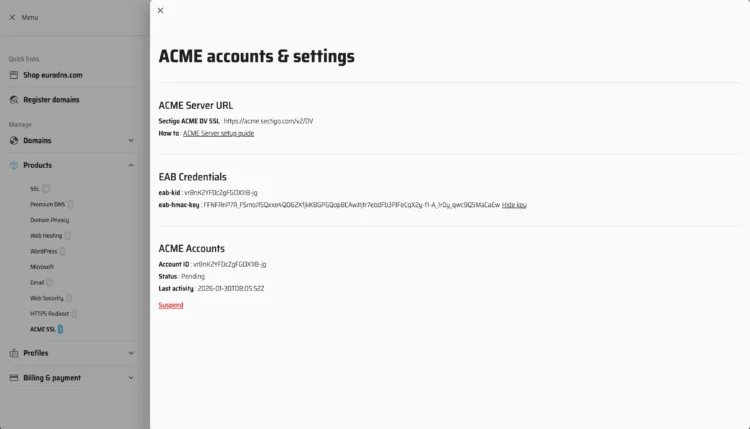This screenshot has width=750, height=429.
Task: Select the Domain Privacy menu item
Action: click(x=50, y=220)
